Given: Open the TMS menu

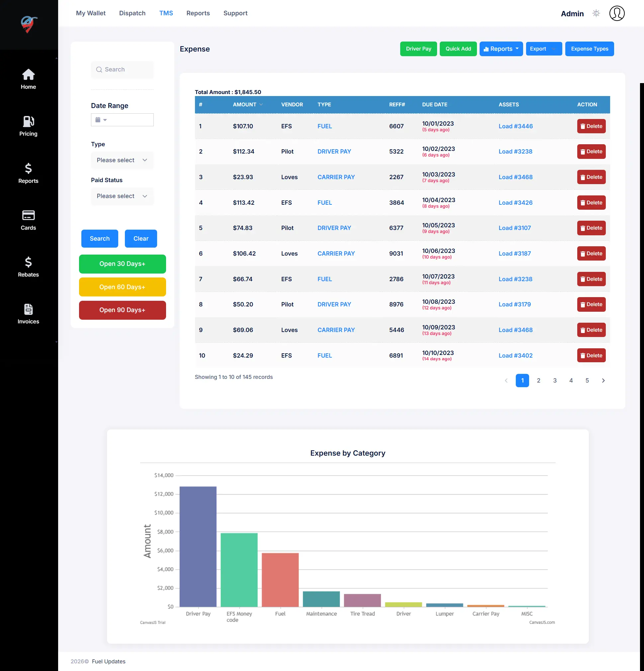Looking at the screenshot, I should 166,13.
